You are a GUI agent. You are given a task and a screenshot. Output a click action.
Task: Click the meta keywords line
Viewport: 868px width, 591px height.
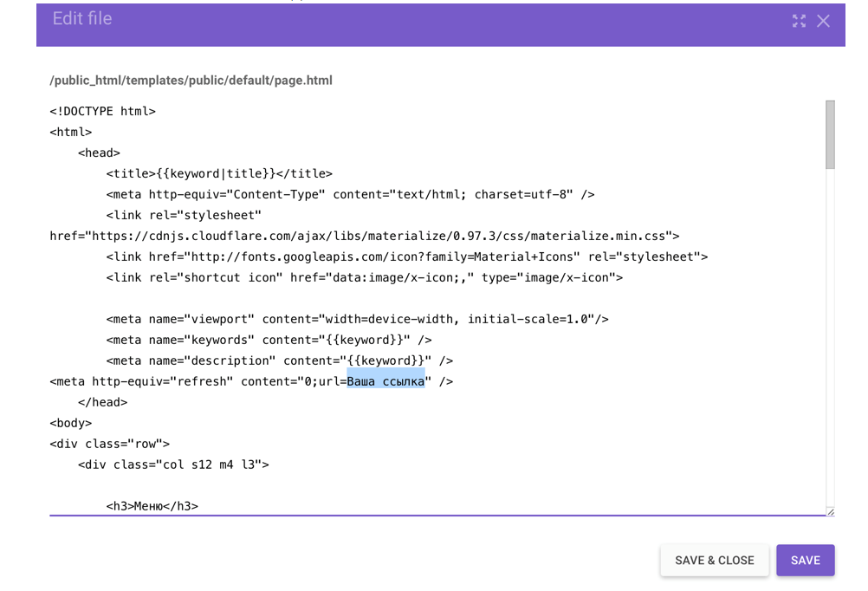[269, 340]
